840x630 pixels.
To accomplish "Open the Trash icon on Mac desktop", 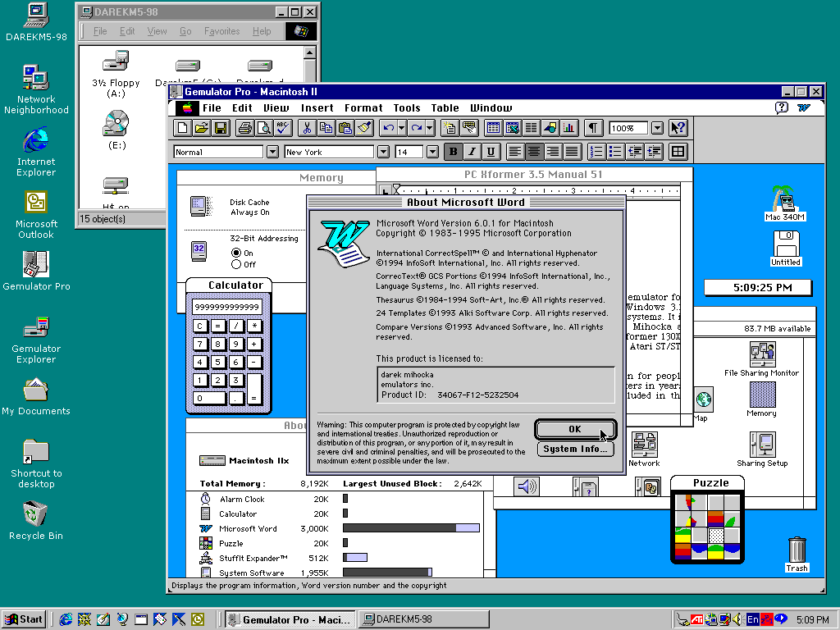I will click(797, 555).
